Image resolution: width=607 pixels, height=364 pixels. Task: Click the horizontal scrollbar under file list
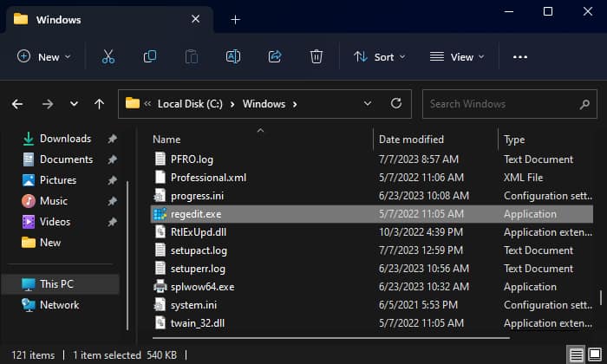(x=331, y=338)
